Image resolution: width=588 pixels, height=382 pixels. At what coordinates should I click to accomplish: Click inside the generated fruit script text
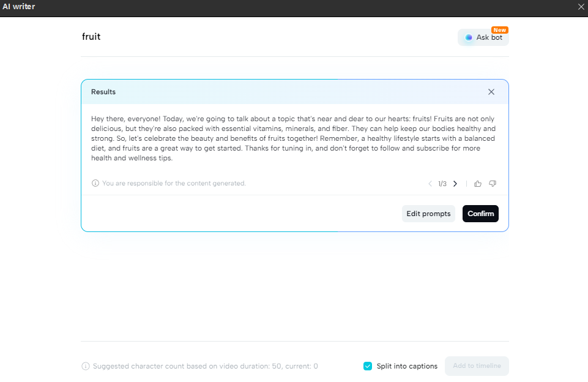pos(294,138)
